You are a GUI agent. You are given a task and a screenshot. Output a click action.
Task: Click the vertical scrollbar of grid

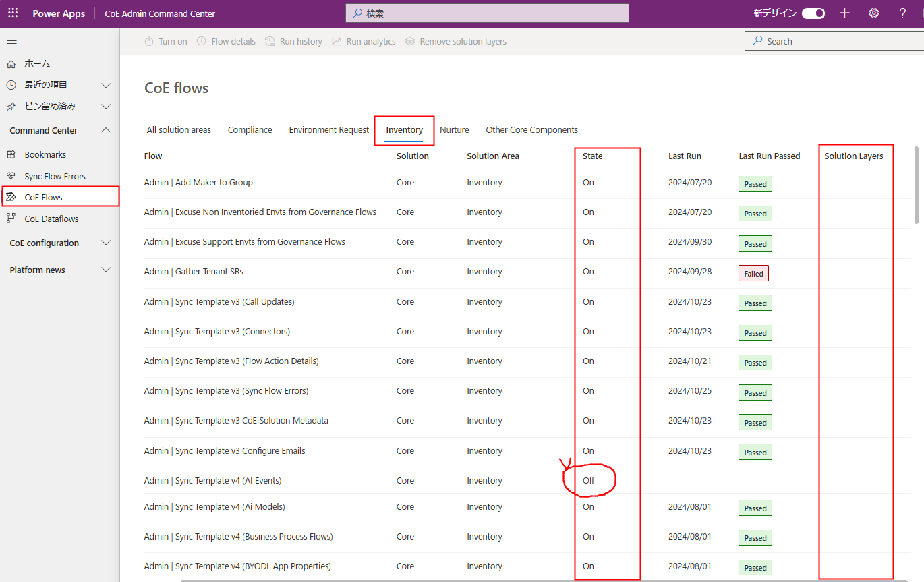917,185
